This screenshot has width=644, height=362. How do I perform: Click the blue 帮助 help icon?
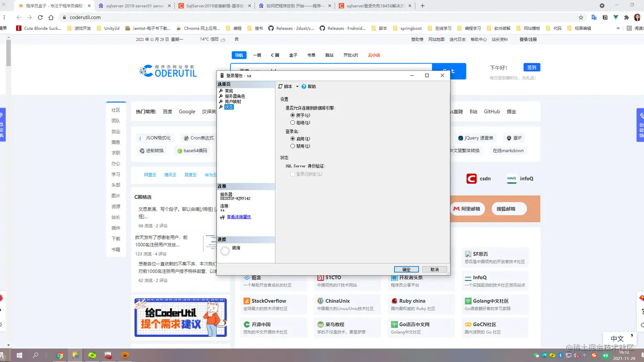coord(304,86)
